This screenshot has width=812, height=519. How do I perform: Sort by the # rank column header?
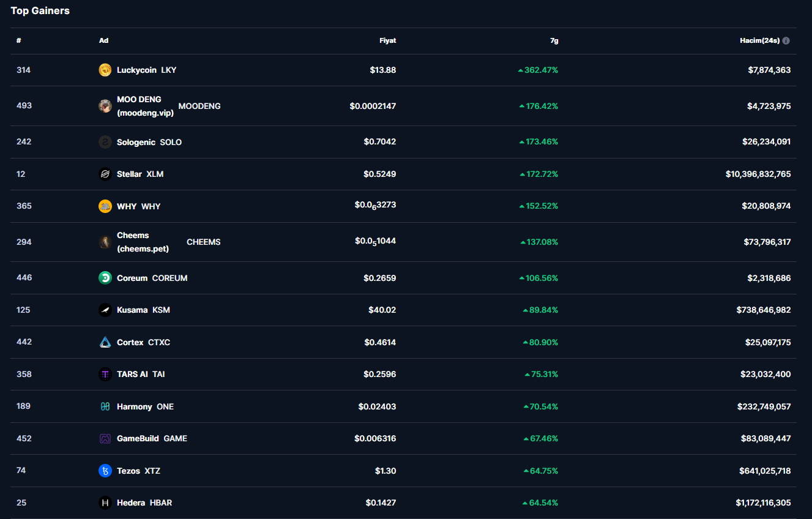19,41
